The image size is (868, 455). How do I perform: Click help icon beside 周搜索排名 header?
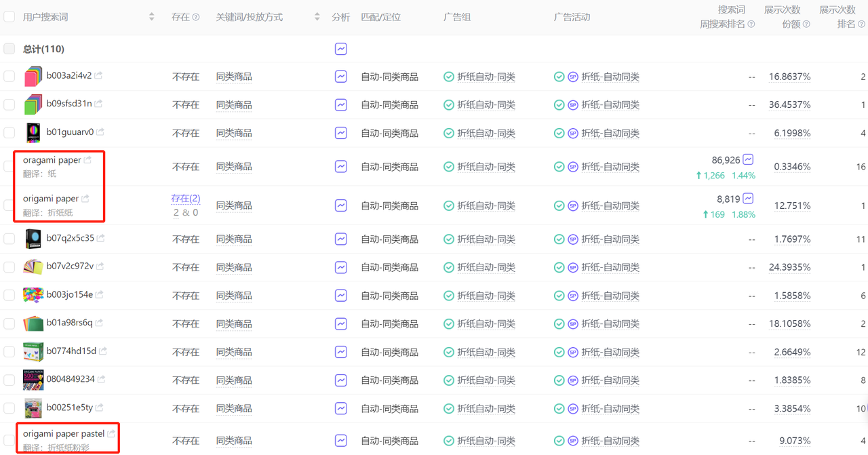751,24
